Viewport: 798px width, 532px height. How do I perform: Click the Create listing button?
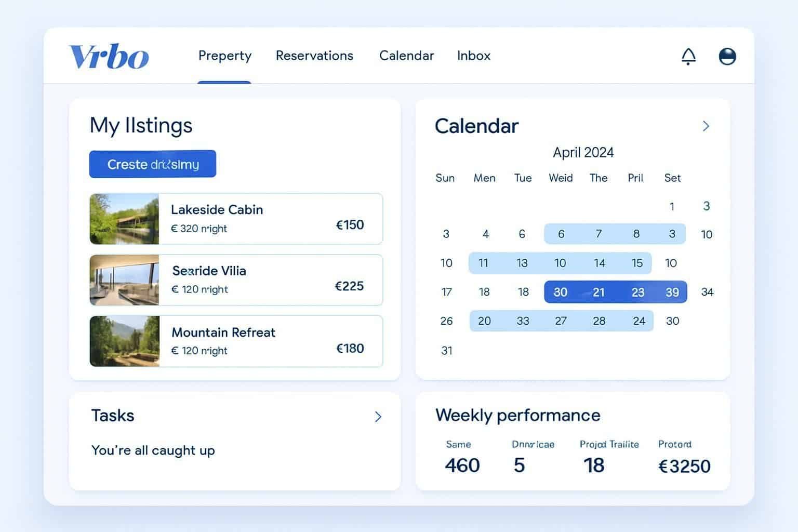point(152,164)
